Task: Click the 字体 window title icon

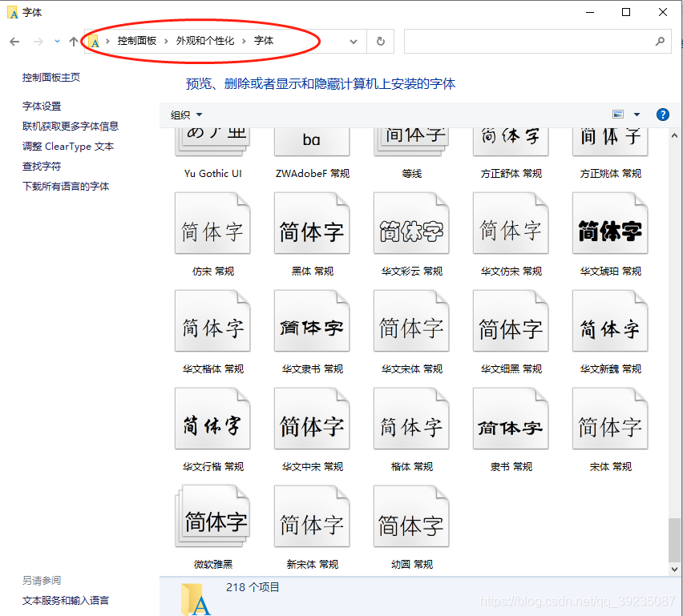Action: [x=13, y=12]
